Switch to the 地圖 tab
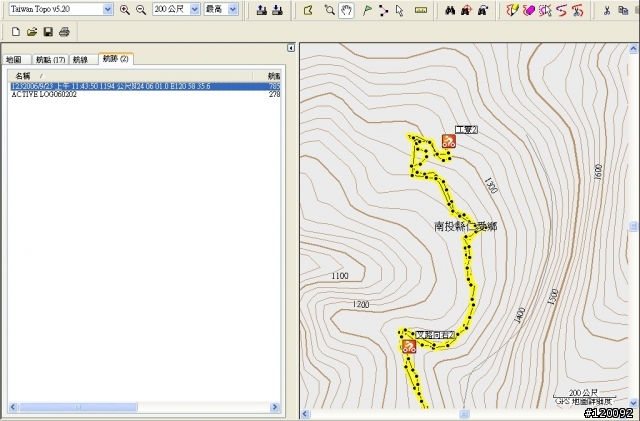 (x=14, y=60)
